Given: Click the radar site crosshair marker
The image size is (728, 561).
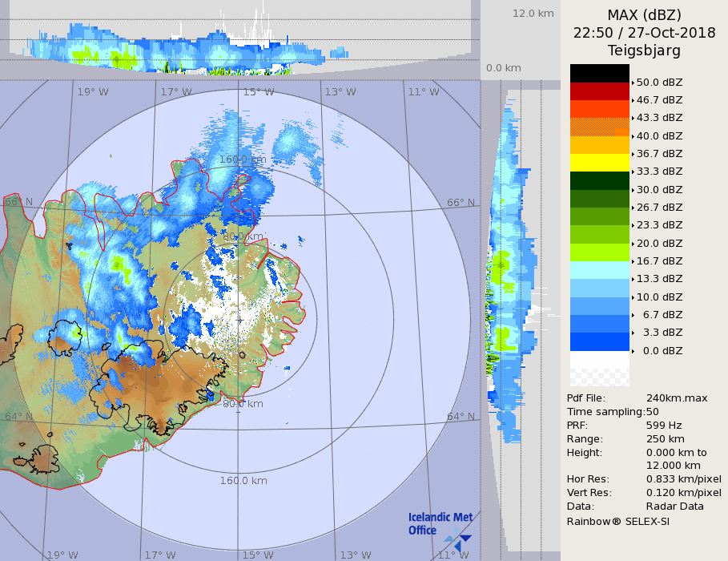Looking at the screenshot, I should tap(240, 320).
